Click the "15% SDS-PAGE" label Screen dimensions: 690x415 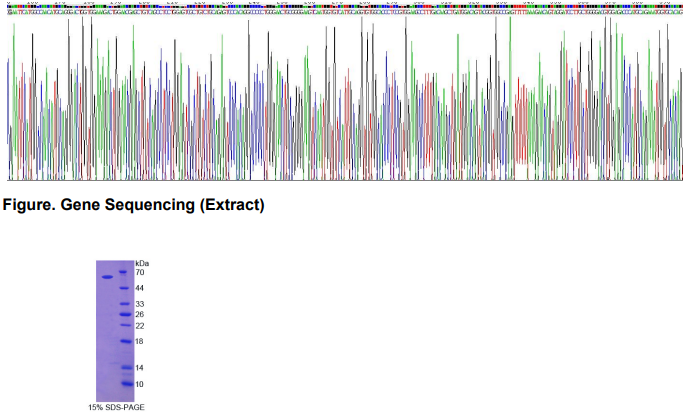(x=116, y=408)
